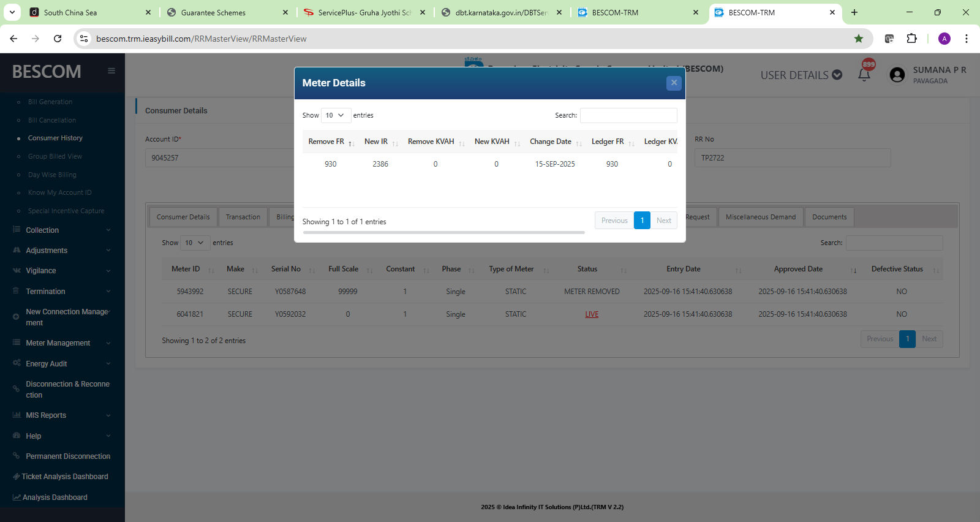Screen dimensions: 980x522
Task: Expand the Meter Management sidebar menu
Action: [x=62, y=343]
